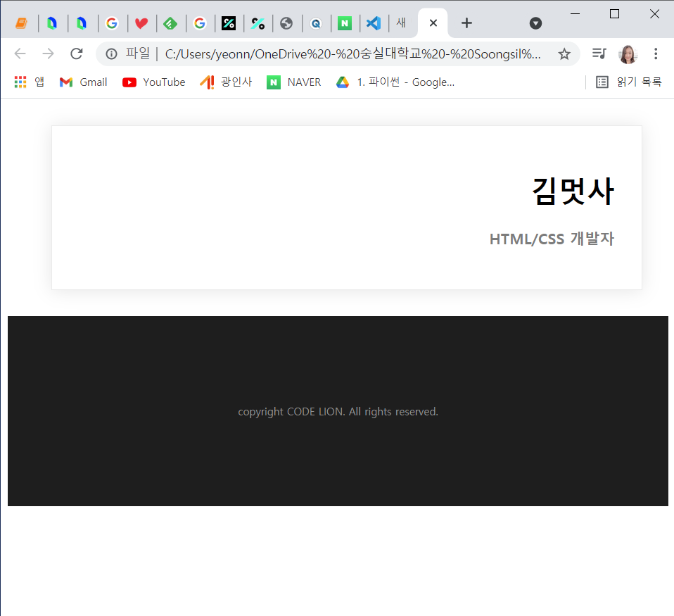This screenshot has height=616, width=674.
Task: View site information icon in address bar
Action: point(111,54)
